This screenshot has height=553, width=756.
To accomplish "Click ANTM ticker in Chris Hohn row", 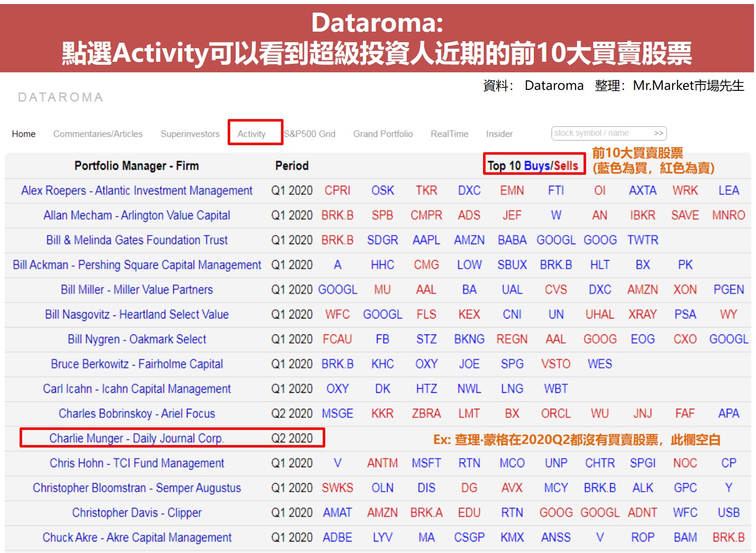I will coord(383,463).
